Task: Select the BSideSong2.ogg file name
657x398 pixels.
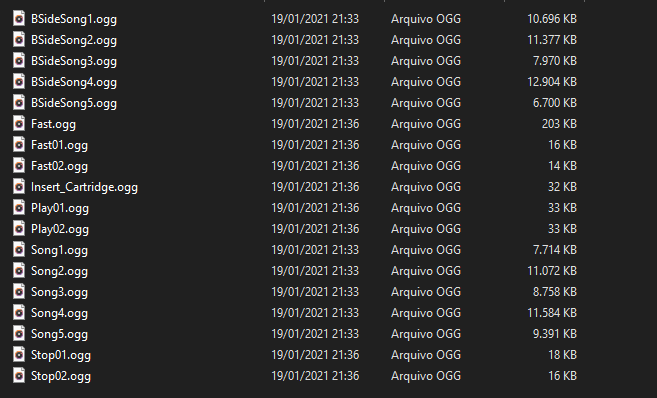Action: pyautogui.click(x=74, y=40)
